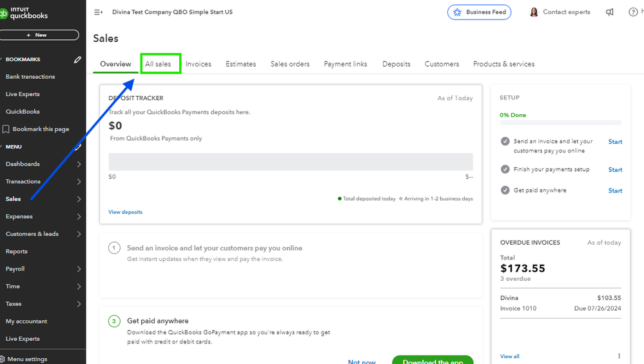Viewport: 644px width, 364px height.
Task: Click the pencil icon beside Bookmarks
Action: tap(78, 59)
